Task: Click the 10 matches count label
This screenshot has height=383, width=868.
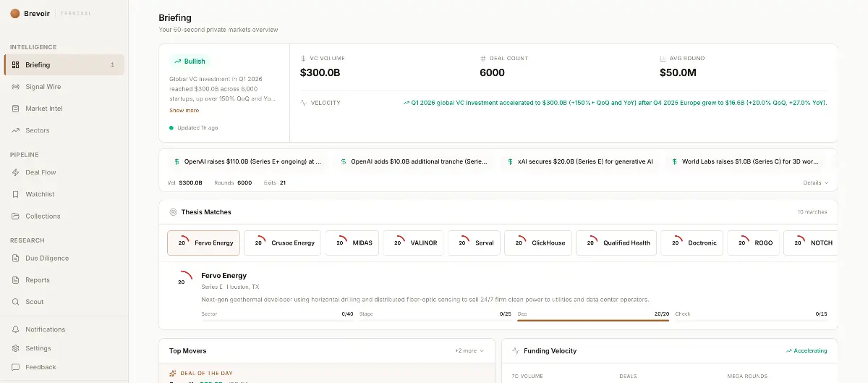Action: [x=812, y=212]
